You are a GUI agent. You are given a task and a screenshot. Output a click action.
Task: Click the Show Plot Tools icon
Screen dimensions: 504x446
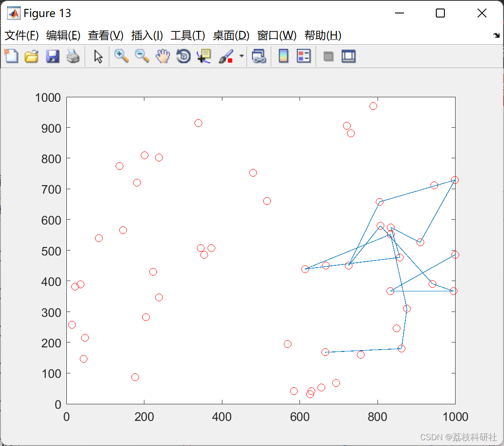click(x=348, y=56)
